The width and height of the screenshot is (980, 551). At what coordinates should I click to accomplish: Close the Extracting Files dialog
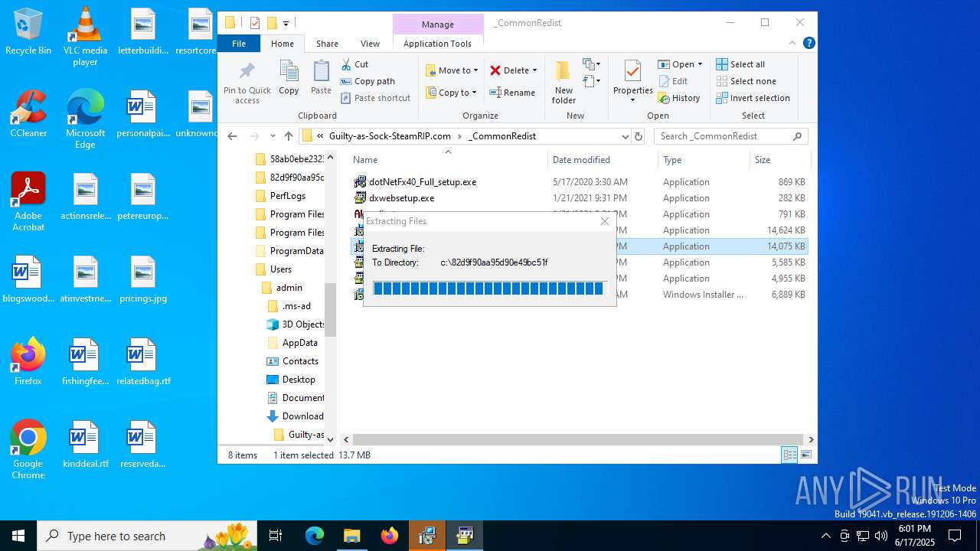pos(605,221)
